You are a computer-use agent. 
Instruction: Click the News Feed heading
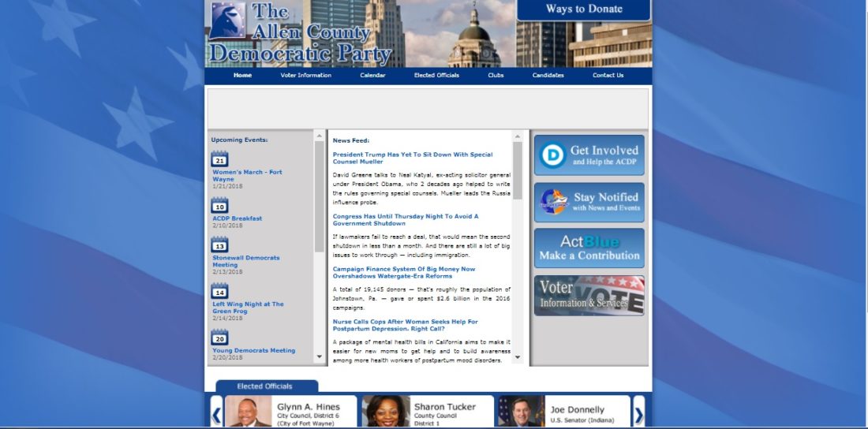tap(351, 140)
